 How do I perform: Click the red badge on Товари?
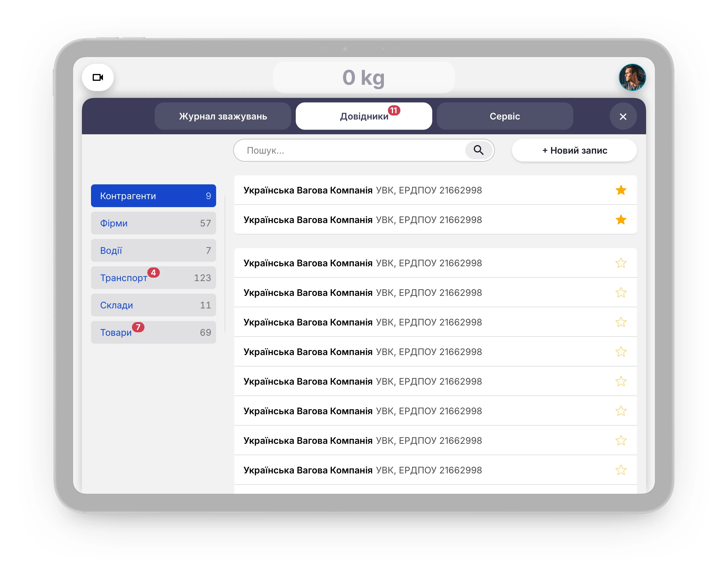pos(138,327)
